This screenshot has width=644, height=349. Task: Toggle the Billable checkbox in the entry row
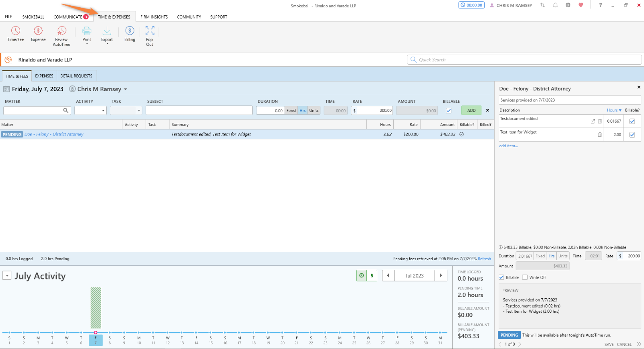(448, 111)
